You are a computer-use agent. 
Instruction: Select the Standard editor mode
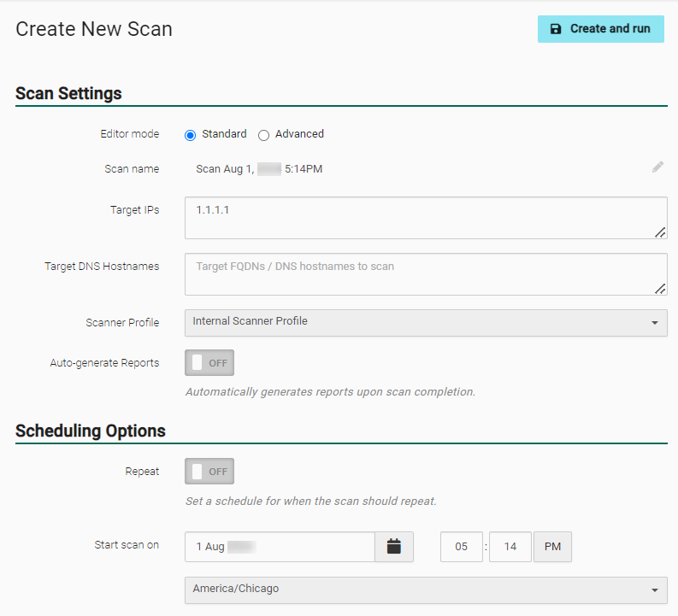pos(191,135)
